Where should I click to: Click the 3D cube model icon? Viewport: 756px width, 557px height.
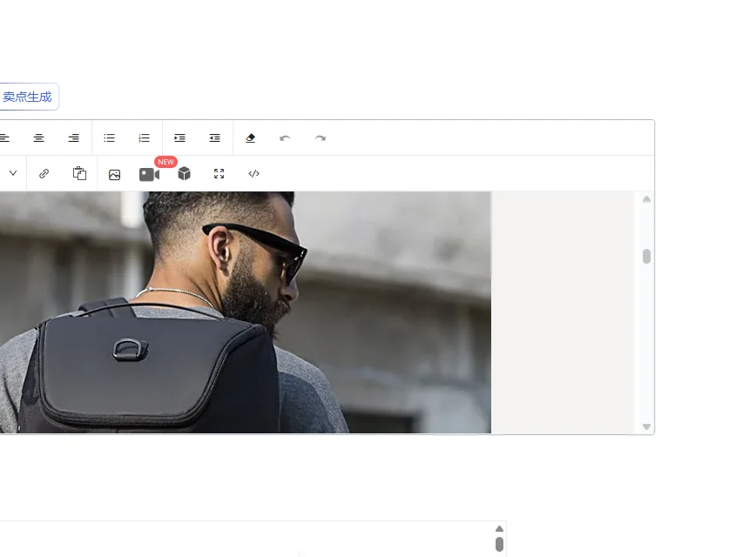pos(184,174)
